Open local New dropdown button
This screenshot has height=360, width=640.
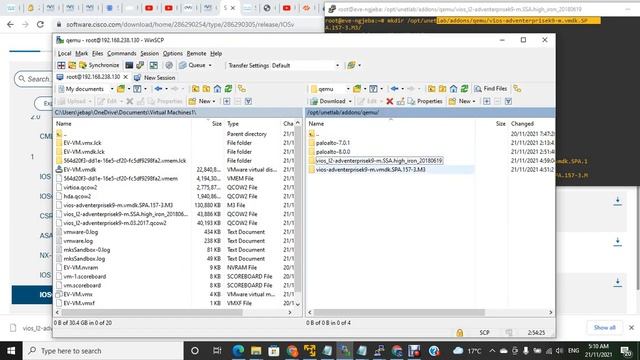pyautogui.click(x=202, y=101)
